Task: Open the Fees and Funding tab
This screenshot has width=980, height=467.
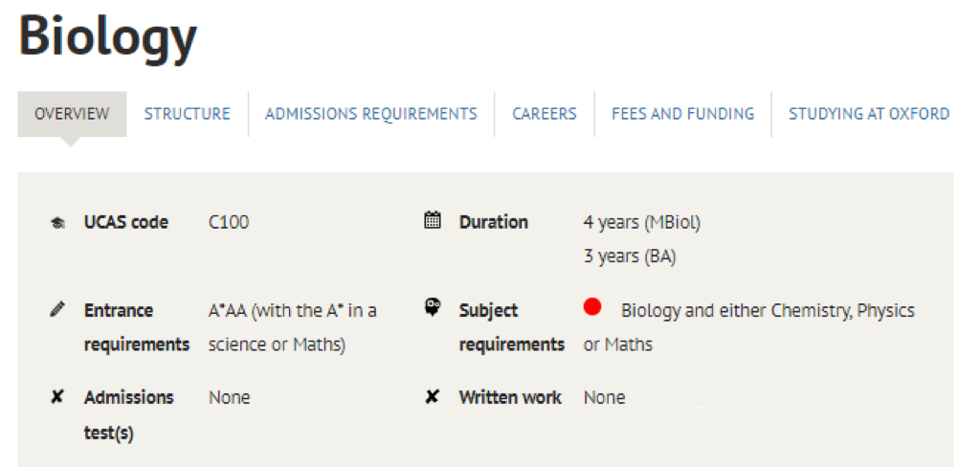Action: [x=682, y=114]
